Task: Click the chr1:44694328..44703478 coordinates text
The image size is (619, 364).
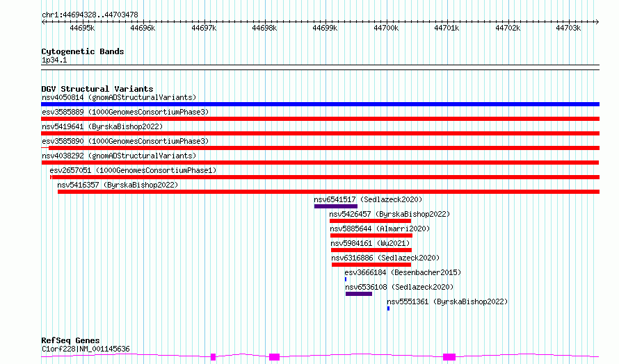Action: click(90, 15)
